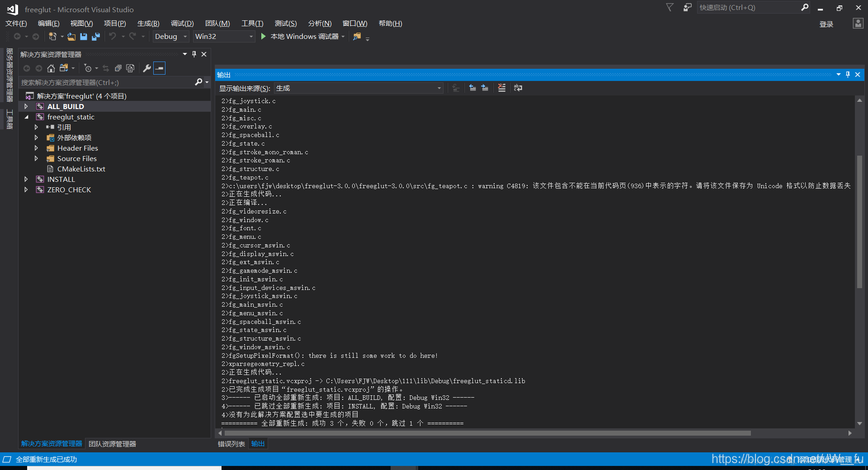Click the New Project toolbar icon
The image size is (868, 470).
point(52,36)
